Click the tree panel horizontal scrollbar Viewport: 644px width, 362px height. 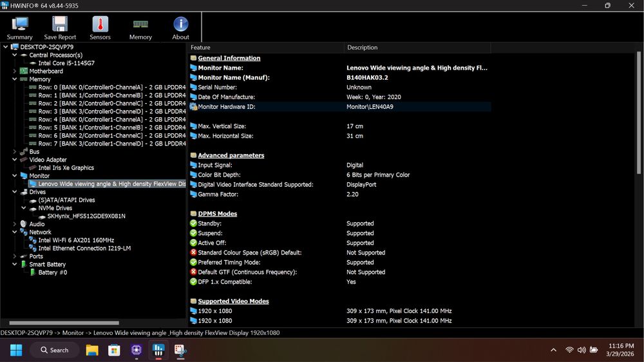pos(64,323)
